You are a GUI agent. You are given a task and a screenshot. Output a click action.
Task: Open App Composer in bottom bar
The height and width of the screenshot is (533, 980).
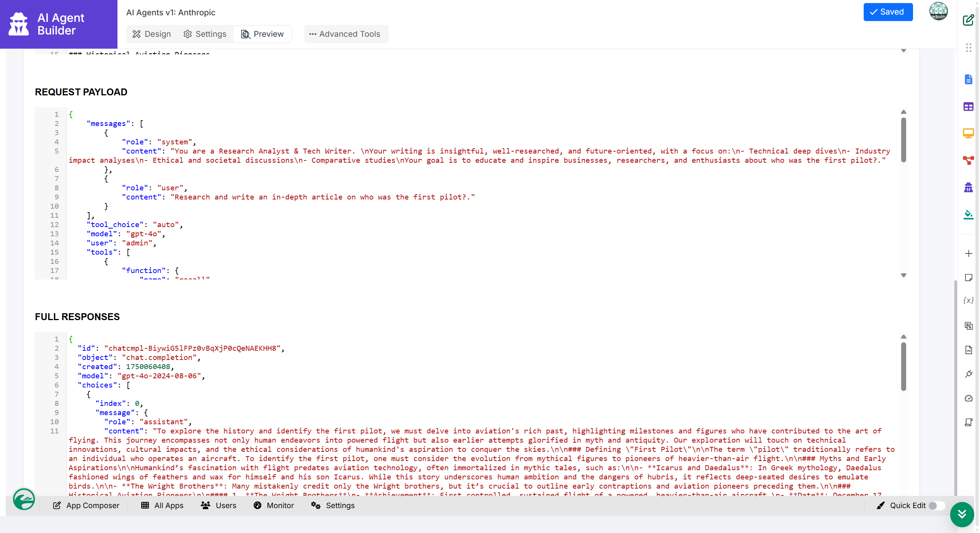(86, 505)
